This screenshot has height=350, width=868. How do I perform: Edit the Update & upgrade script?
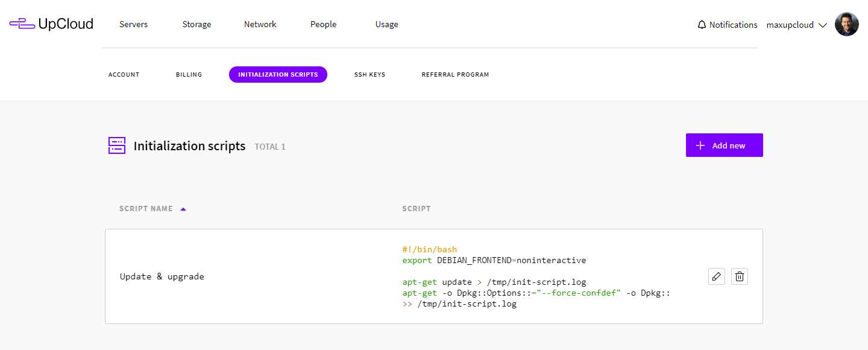coord(716,276)
